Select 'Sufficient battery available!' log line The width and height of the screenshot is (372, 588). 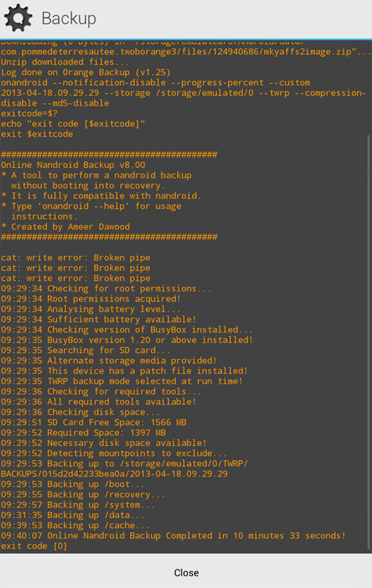click(98, 320)
